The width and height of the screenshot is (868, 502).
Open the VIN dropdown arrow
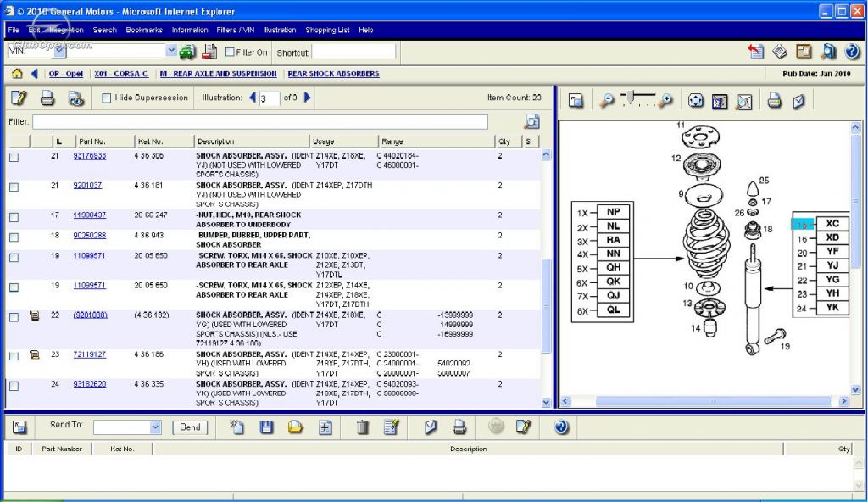[x=171, y=51]
